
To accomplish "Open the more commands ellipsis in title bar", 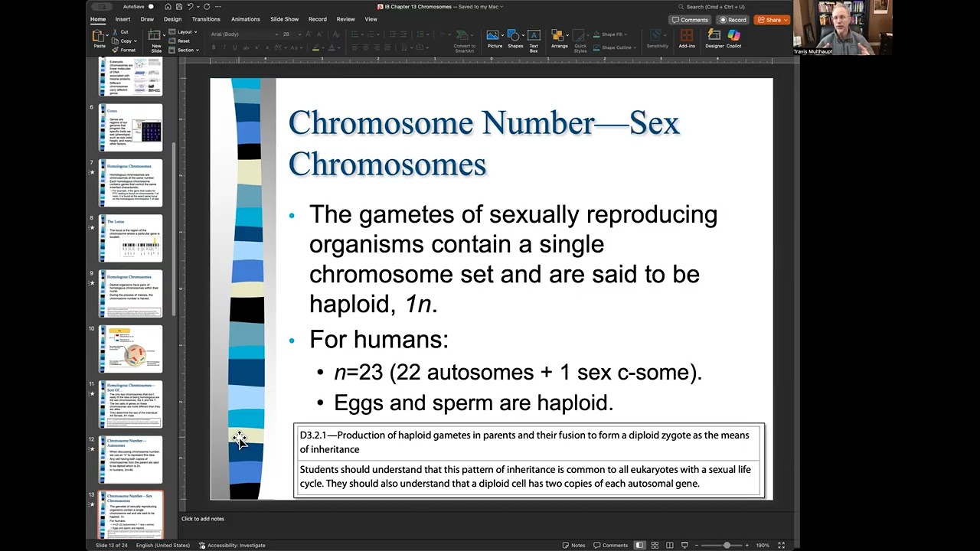I will (217, 7).
